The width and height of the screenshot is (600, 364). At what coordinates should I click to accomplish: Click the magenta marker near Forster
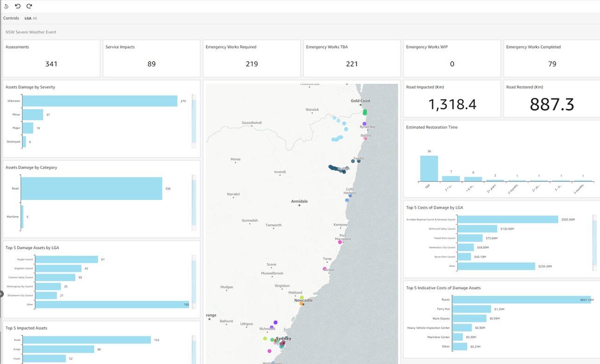coord(324,269)
